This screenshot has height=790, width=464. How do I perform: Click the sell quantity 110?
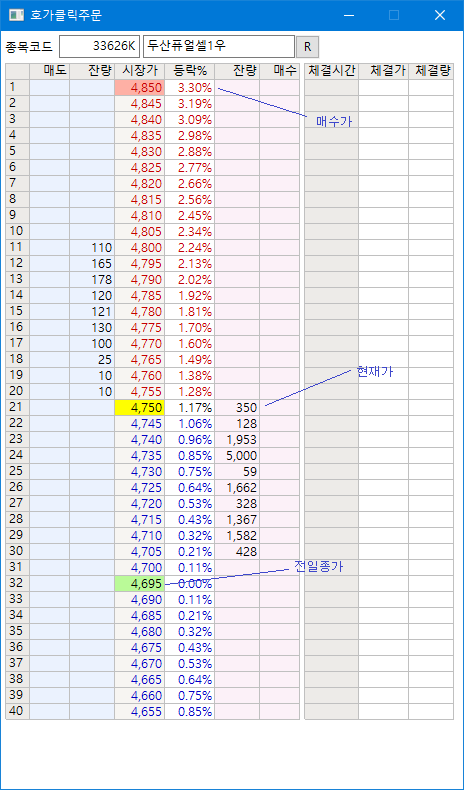92,248
